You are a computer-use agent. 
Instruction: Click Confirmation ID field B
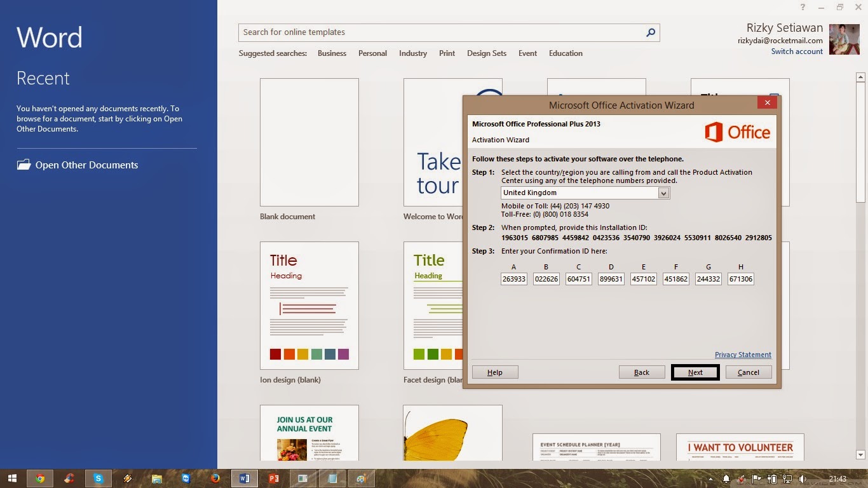point(546,279)
